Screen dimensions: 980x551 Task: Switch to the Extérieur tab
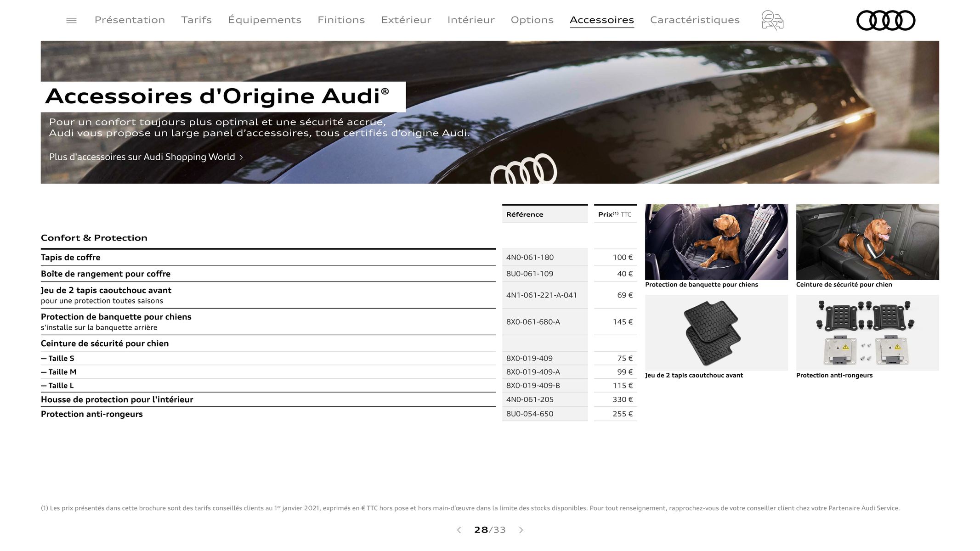click(406, 20)
